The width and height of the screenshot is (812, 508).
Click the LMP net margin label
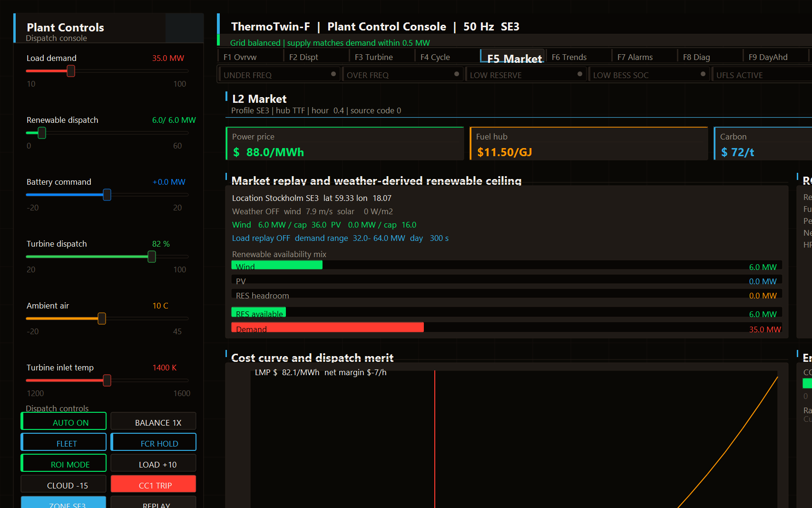tap(321, 372)
